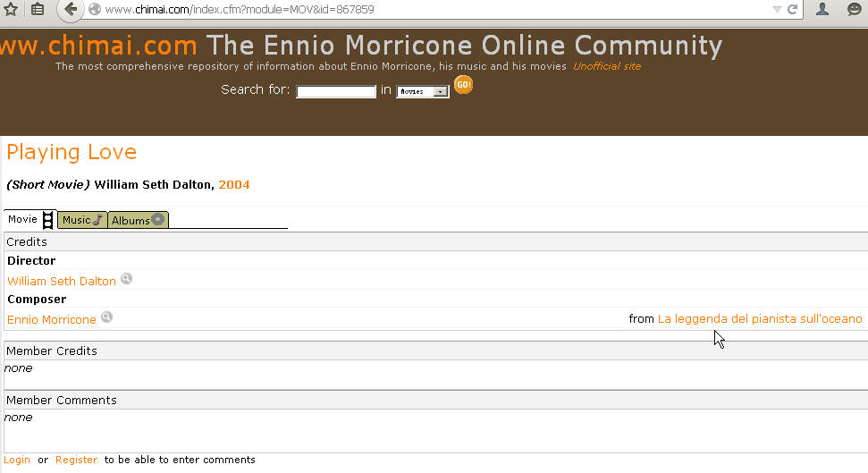Click the 'Composer' label

[x=37, y=299]
